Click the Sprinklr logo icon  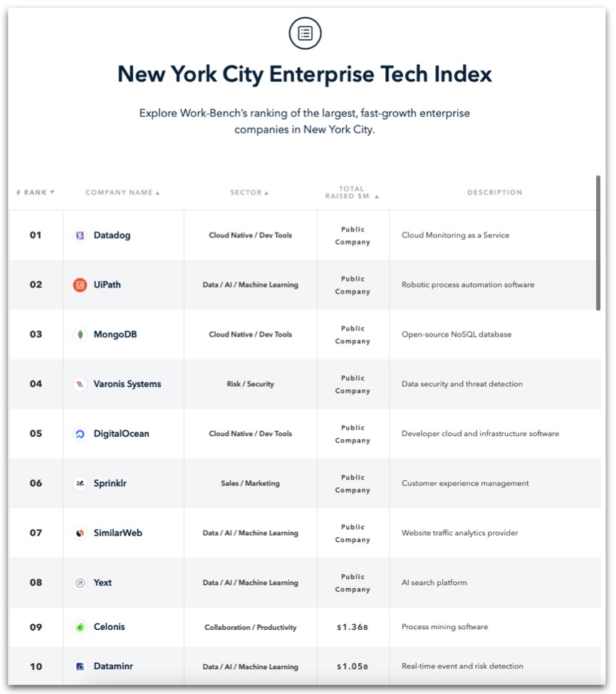click(x=80, y=483)
